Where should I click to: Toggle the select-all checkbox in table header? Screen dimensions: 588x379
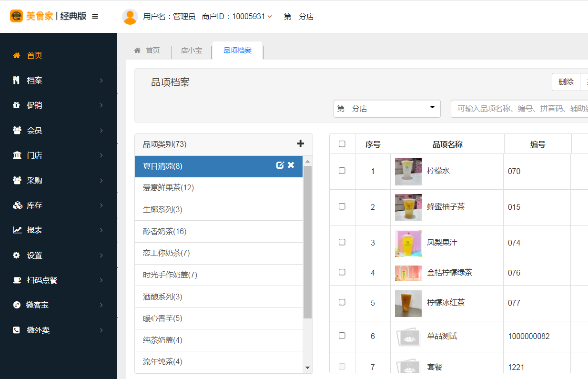[x=342, y=144]
